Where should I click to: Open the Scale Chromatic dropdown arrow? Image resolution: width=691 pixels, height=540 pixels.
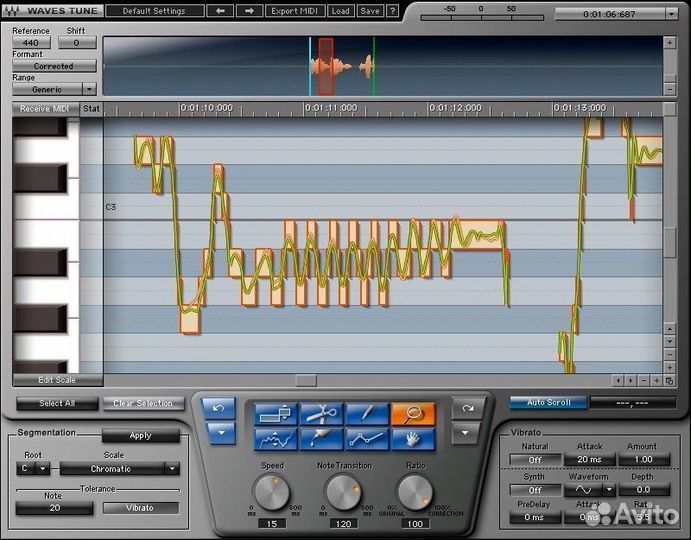[x=172, y=469]
